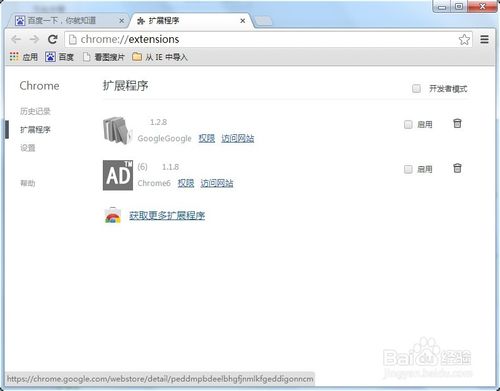The width and height of the screenshot is (500, 391).
Task: Open 历史记录 in the Chrome sidebar
Action: pyautogui.click(x=35, y=111)
